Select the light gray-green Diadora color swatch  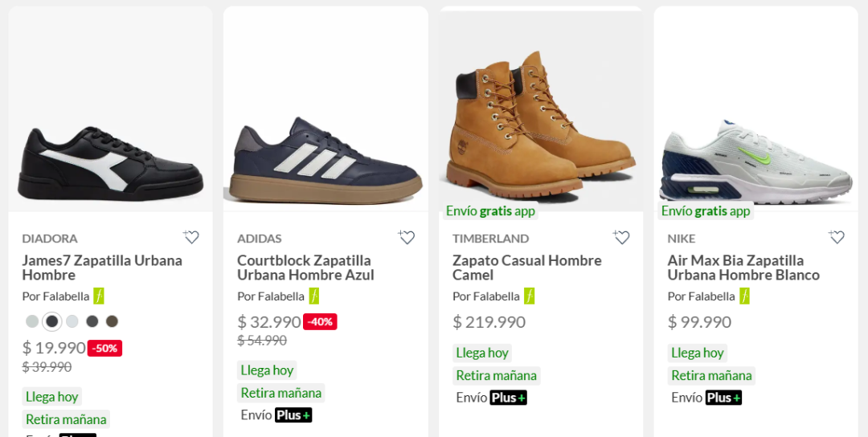[x=32, y=321]
